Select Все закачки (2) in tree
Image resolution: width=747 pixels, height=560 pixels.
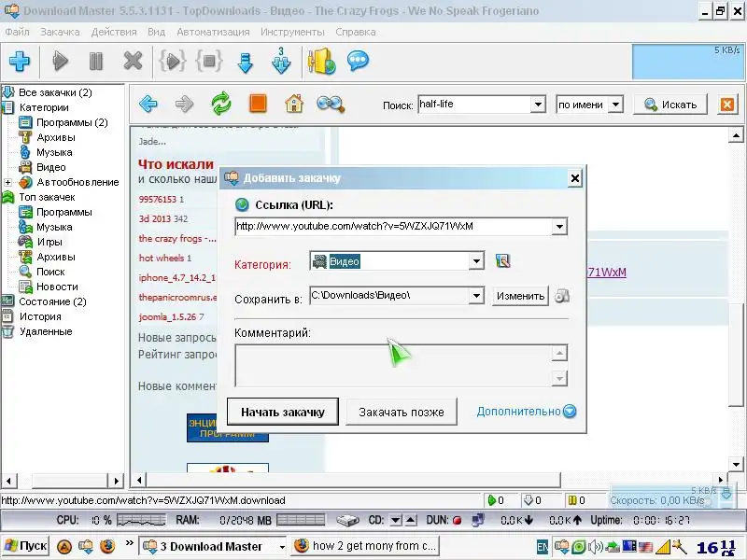pyautogui.click(x=55, y=92)
